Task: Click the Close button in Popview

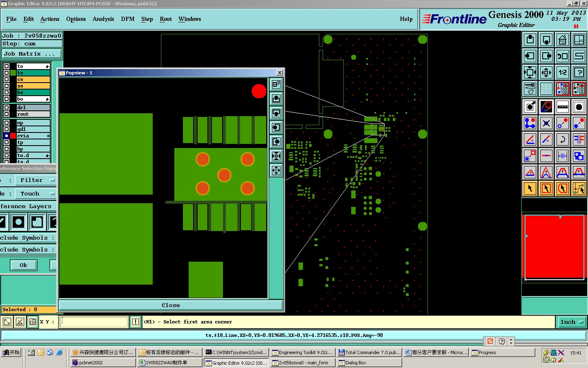Action: coord(171,305)
